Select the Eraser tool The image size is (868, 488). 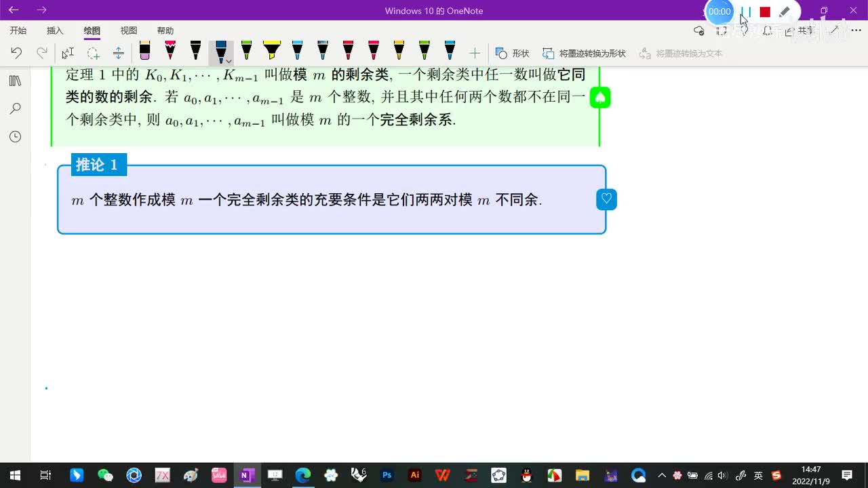click(x=144, y=52)
